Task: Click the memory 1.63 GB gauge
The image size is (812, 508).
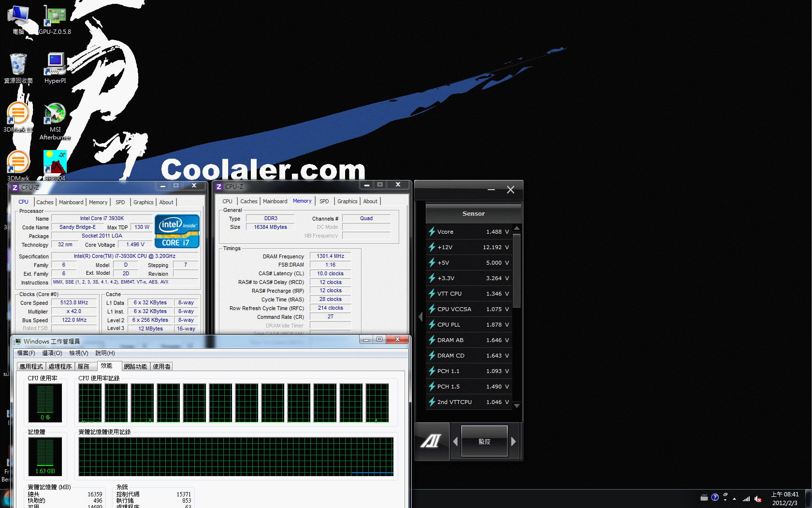Action: coord(45,457)
